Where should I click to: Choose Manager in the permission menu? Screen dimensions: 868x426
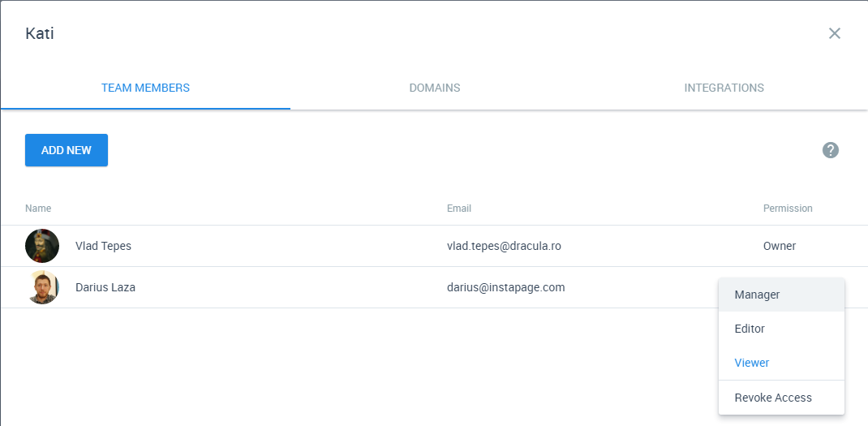[782, 295]
